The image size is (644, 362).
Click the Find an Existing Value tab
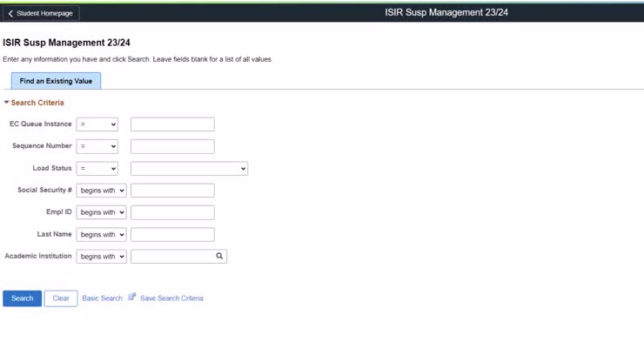point(56,81)
